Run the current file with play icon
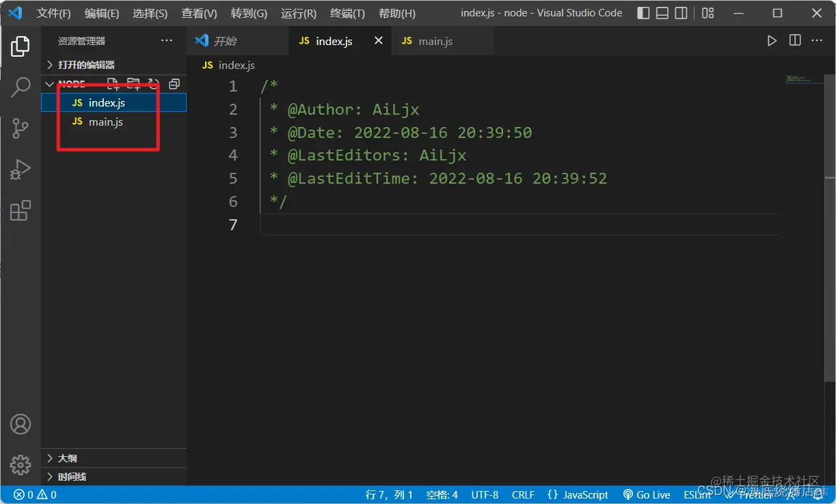836x504 pixels. (x=772, y=41)
